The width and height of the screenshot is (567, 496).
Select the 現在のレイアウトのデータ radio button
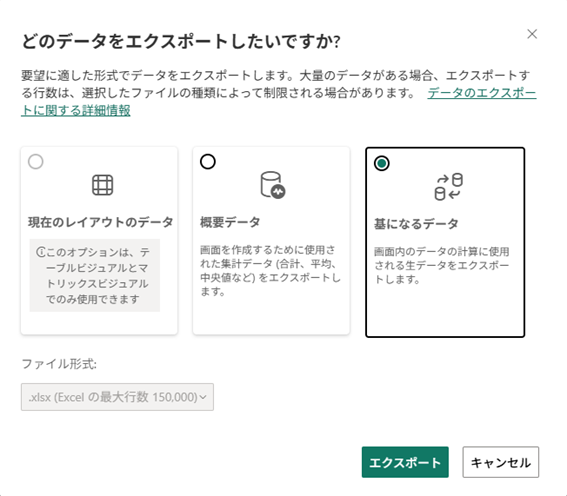[x=36, y=162]
